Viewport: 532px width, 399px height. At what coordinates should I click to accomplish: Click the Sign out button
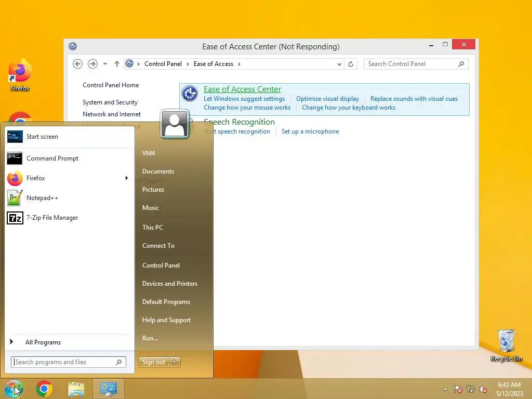[154, 362]
